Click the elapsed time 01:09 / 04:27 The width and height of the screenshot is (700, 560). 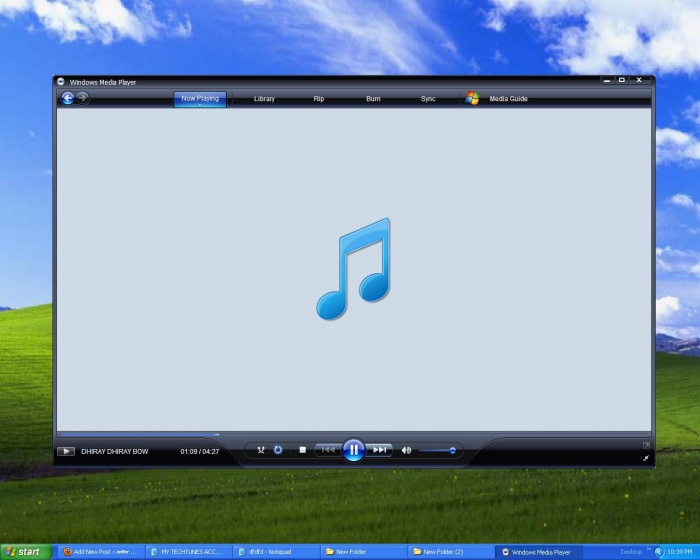[200, 451]
